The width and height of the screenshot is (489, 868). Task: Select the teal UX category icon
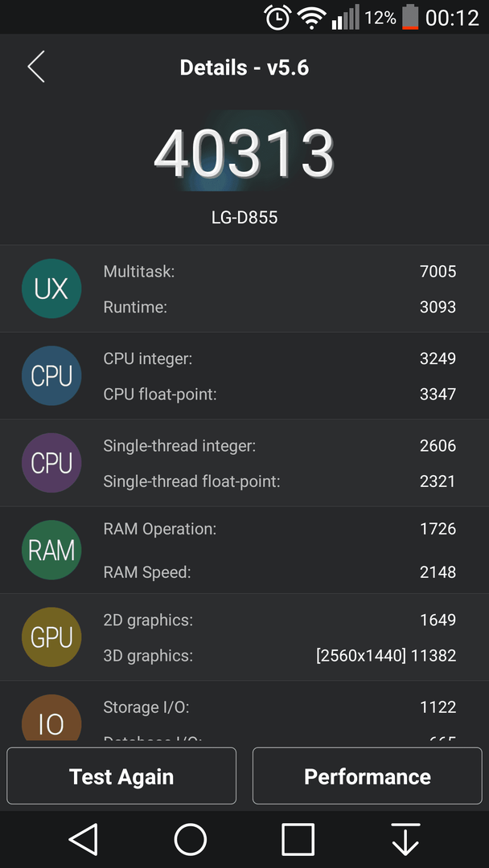[x=51, y=289]
